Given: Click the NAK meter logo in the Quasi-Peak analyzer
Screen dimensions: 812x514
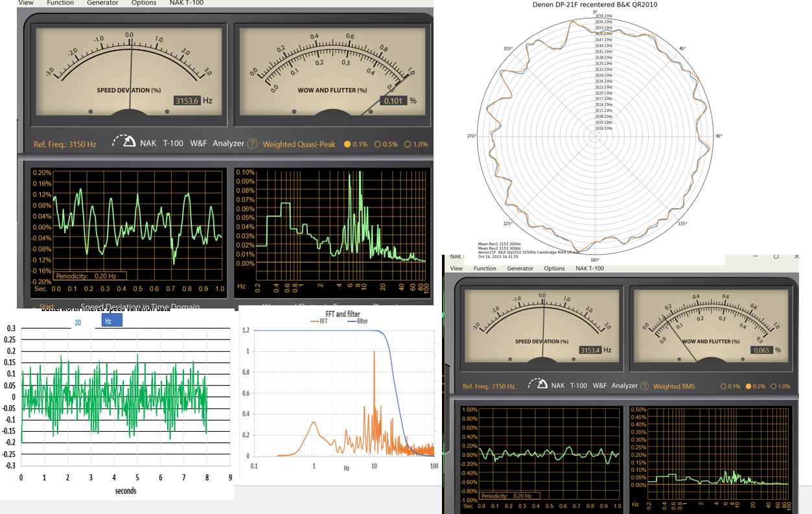Looking at the screenshot, I should pos(124,141).
